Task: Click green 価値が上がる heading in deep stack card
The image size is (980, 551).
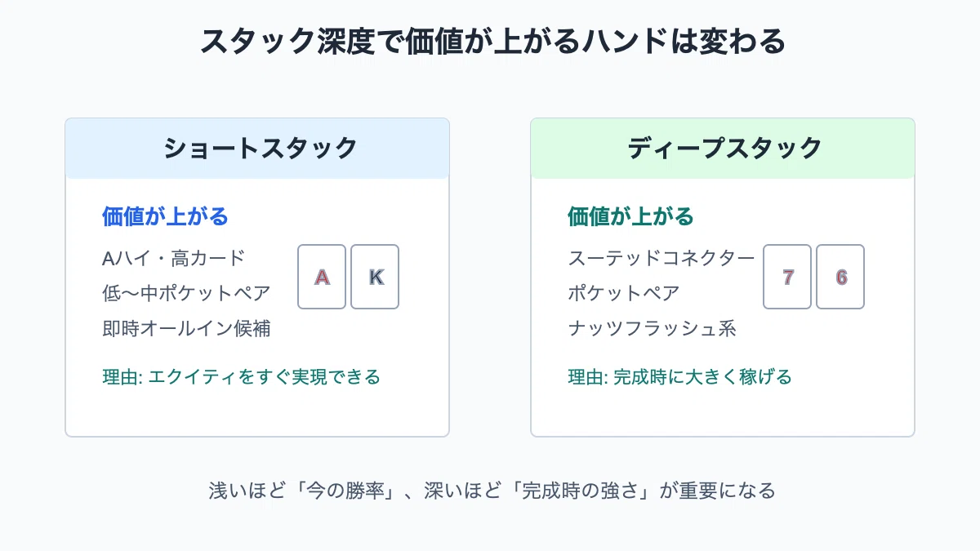Action: click(x=630, y=216)
